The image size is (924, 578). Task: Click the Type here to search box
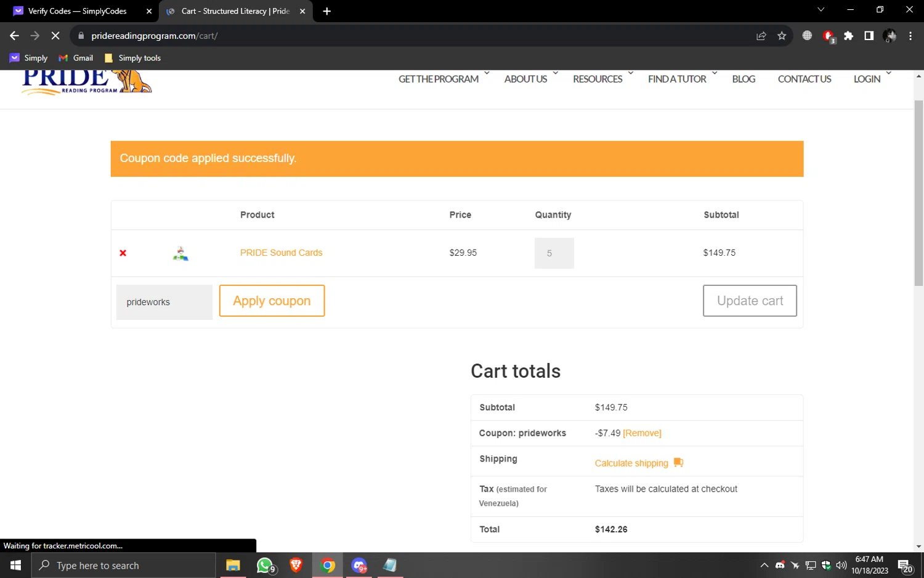pyautogui.click(x=123, y=565)
